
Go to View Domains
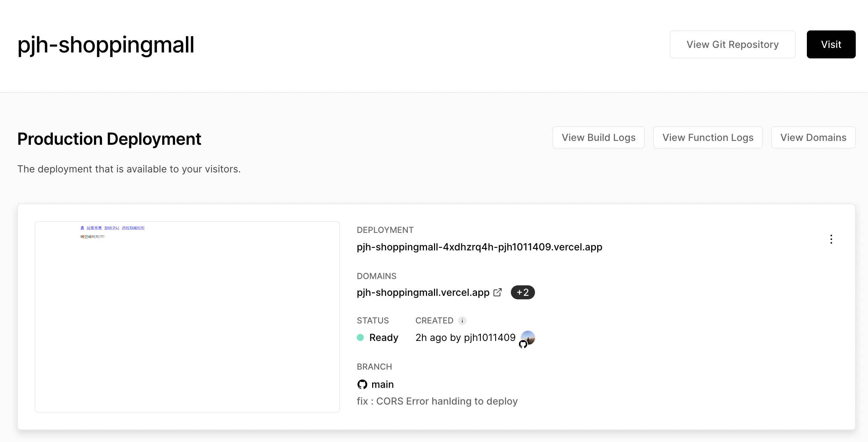click(813, 137)
